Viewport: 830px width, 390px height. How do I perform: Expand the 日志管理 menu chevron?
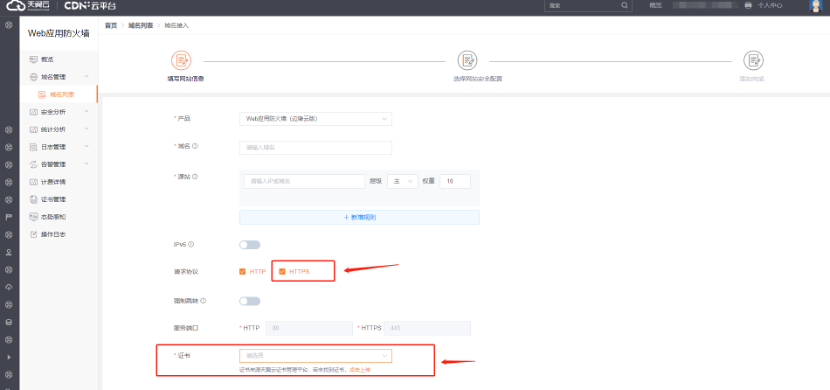click(x=86, y=147)
